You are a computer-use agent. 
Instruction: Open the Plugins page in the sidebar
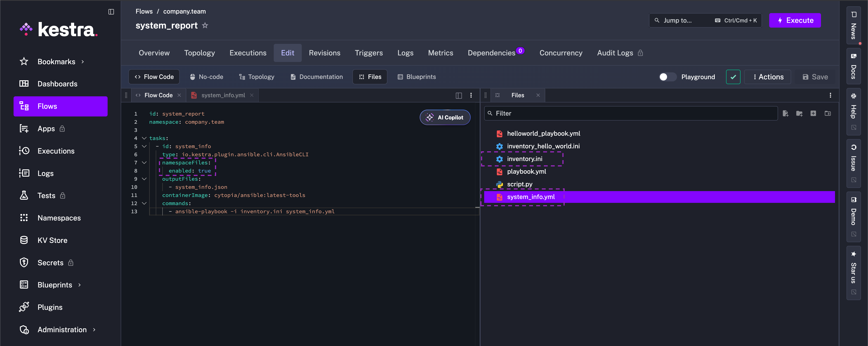[x=50, y=307]
